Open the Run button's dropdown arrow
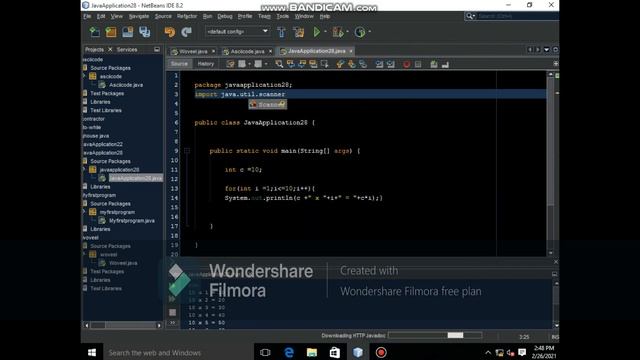 (325, 32)
